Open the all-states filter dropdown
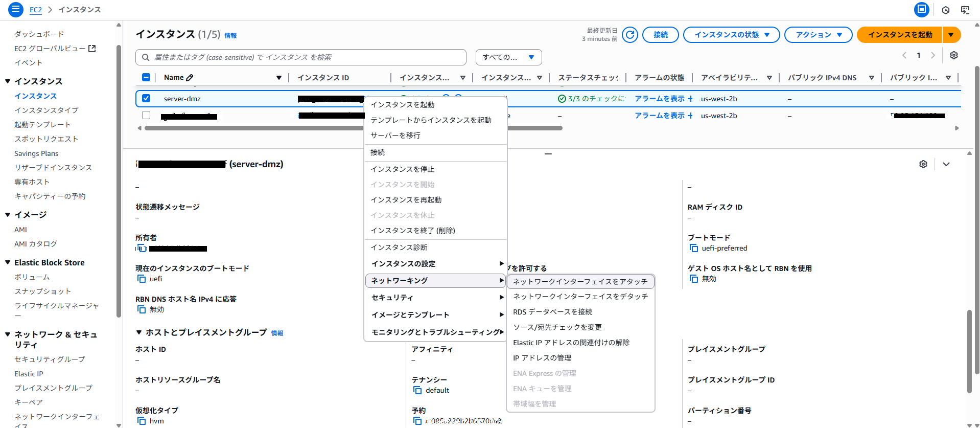The image size is (980, 428). (x=508, y=57)
